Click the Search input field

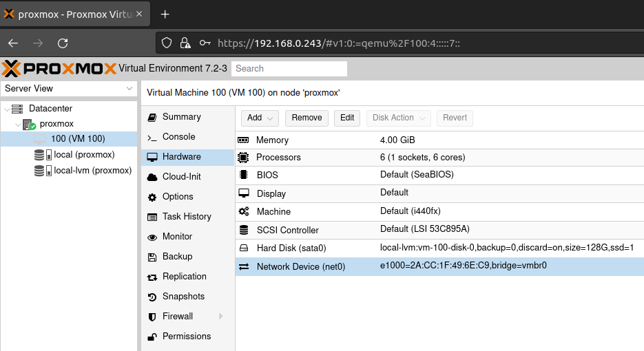point(289,69)
